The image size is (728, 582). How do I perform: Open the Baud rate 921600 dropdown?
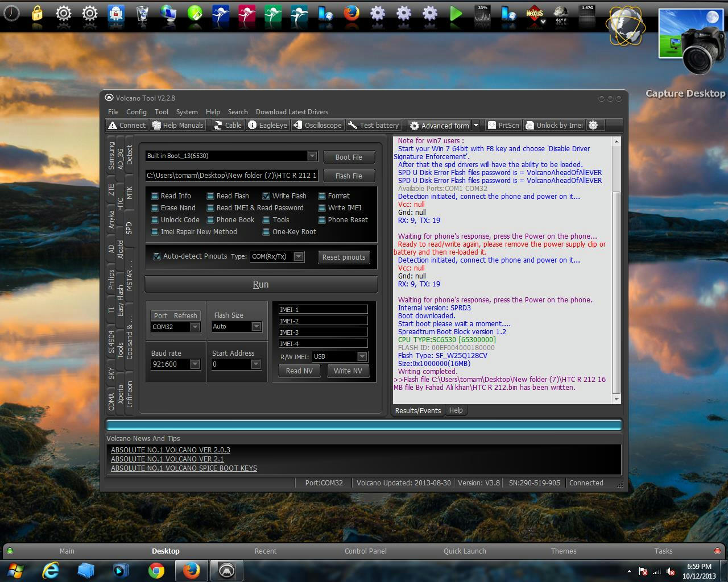click(195, 364)
